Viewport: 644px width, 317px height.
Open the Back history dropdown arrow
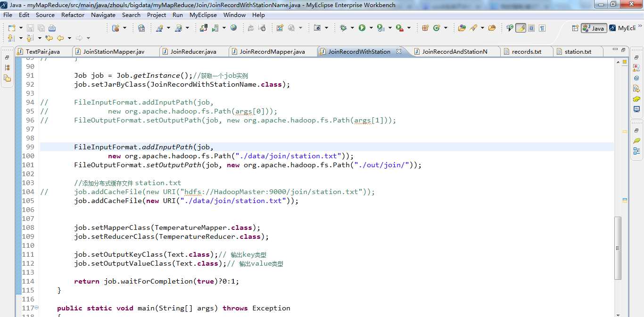coord(69,38)
